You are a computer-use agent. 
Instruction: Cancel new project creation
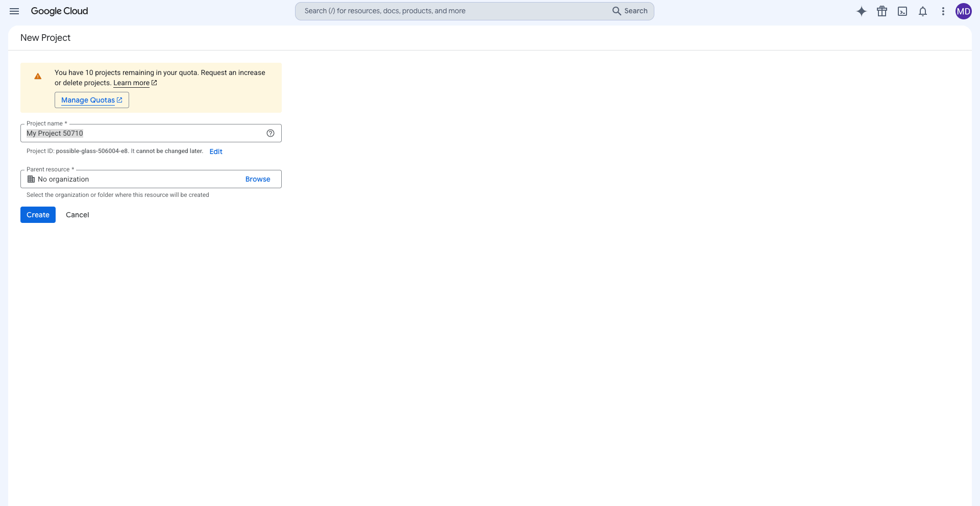(x=78, y=215)
